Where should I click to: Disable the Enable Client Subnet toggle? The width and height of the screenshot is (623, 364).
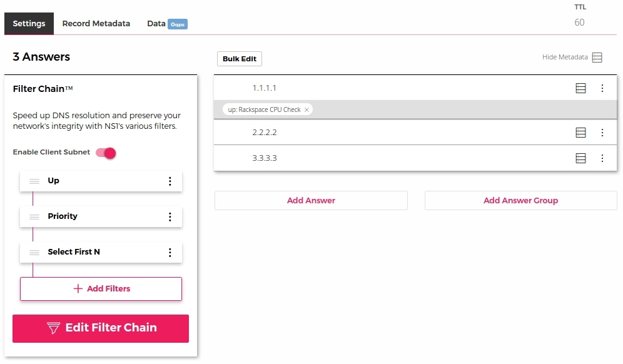click(x=106, y=153)
